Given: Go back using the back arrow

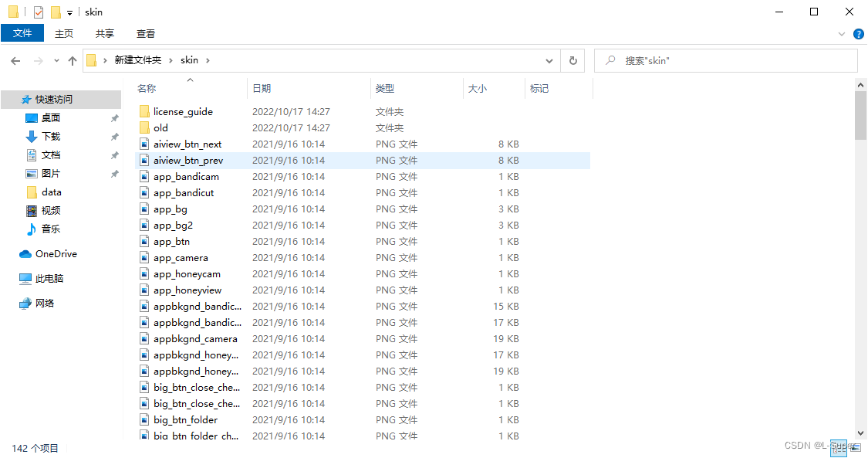Looking at the screenshot, I should pos(15,61).
